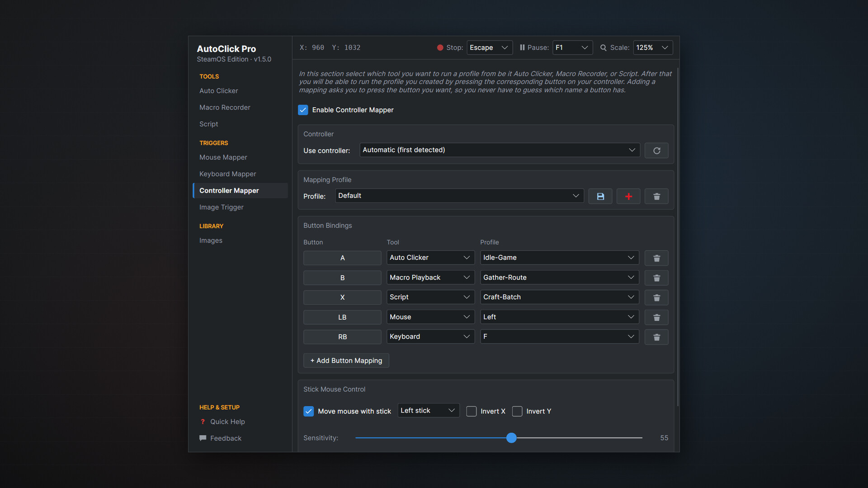Click Add Button Mapping
This screenshot has height=488, width=868.
pos(346,361)
